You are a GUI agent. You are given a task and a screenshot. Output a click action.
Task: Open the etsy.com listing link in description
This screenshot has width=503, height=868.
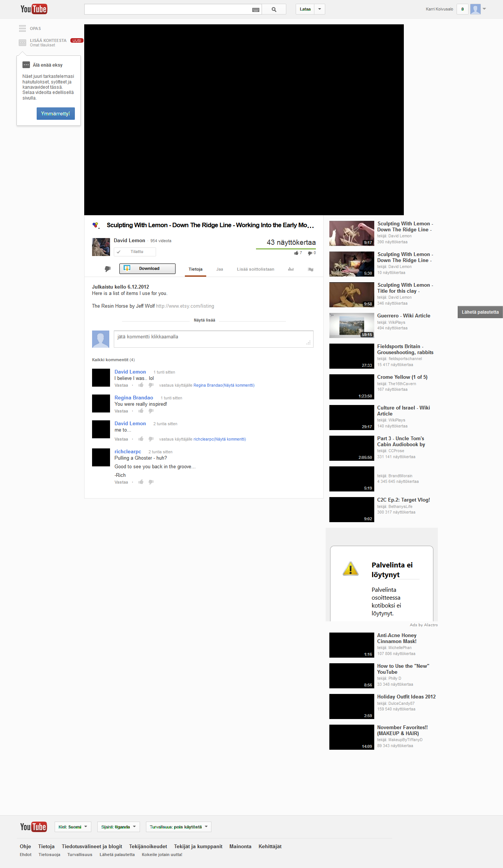(185, 306)
